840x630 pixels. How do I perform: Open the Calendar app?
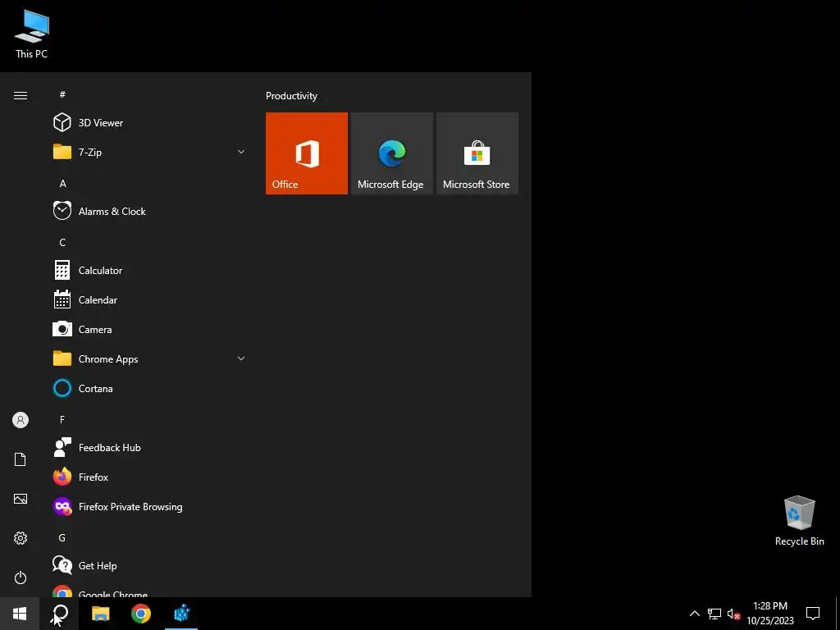(150, 300)
